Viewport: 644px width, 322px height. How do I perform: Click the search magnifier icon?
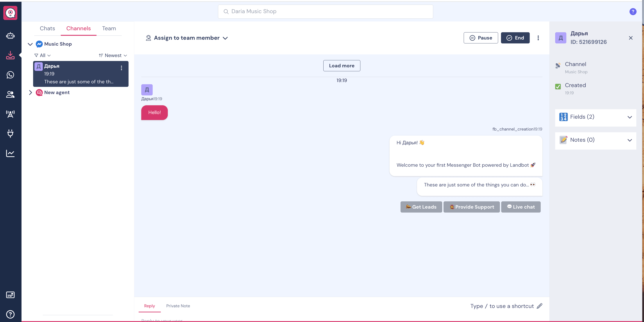click(226, 11)
